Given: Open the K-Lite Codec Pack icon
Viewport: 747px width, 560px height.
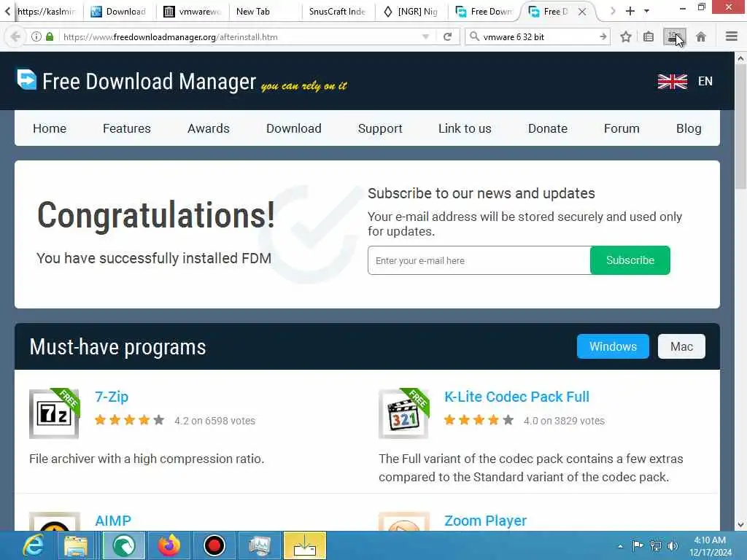Looking at the screenshot, I should click(x=404, y=413).
